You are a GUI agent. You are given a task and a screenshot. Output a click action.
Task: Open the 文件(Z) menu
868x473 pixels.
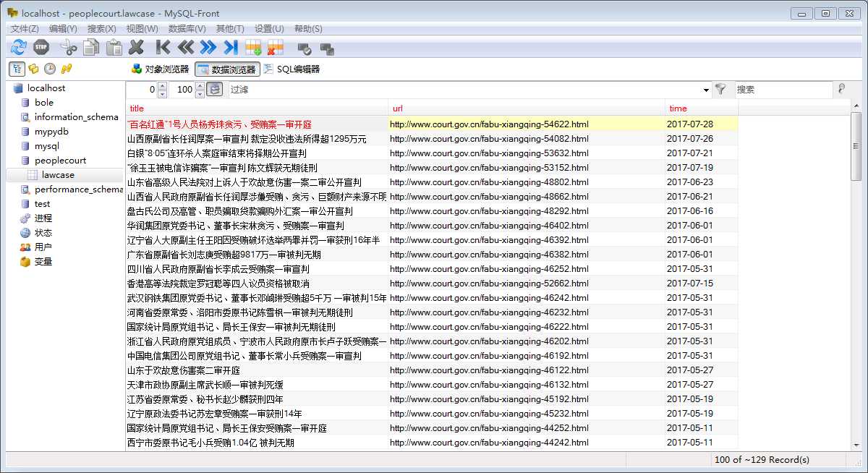(x=25, y=28)
